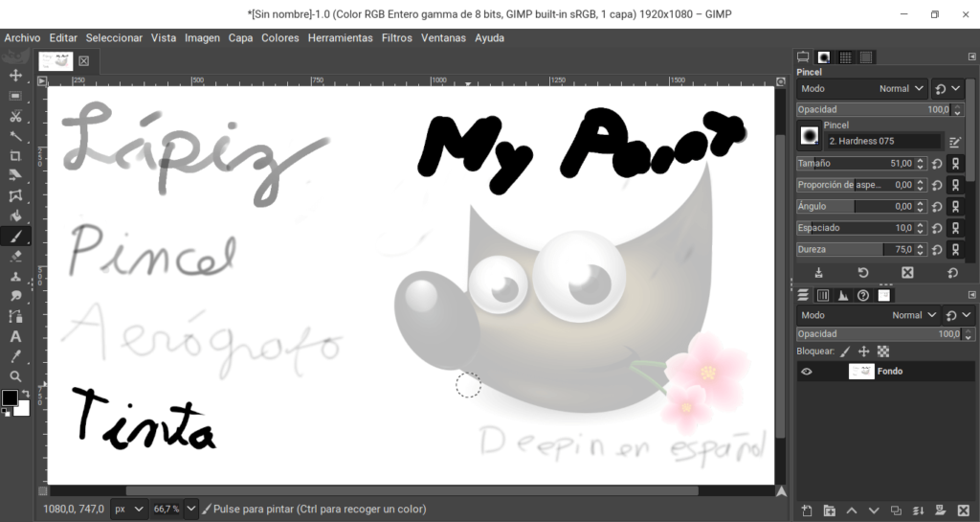Toggle lock pixels brush icon
980x522 pixels.
point(845,352)
